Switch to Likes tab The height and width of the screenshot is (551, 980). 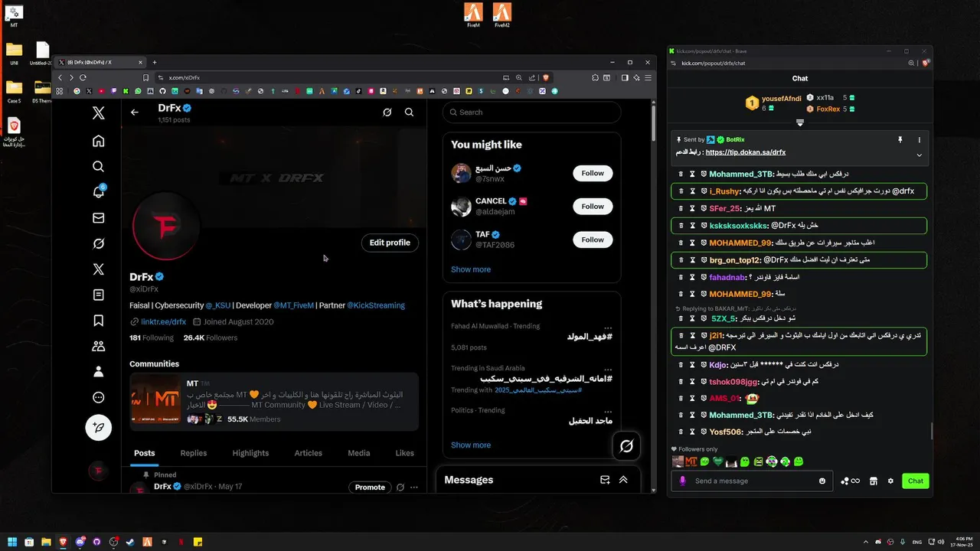405,453
